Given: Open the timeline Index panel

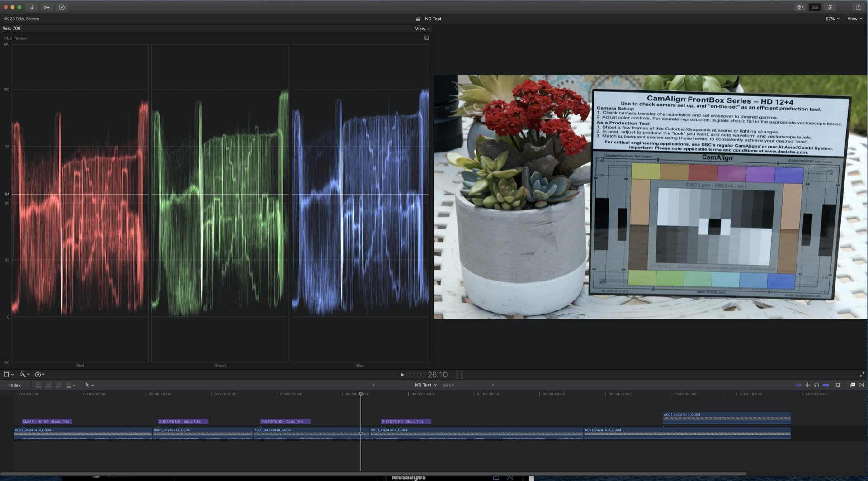Looking at the screenshot, I should [x=15, y=385].
